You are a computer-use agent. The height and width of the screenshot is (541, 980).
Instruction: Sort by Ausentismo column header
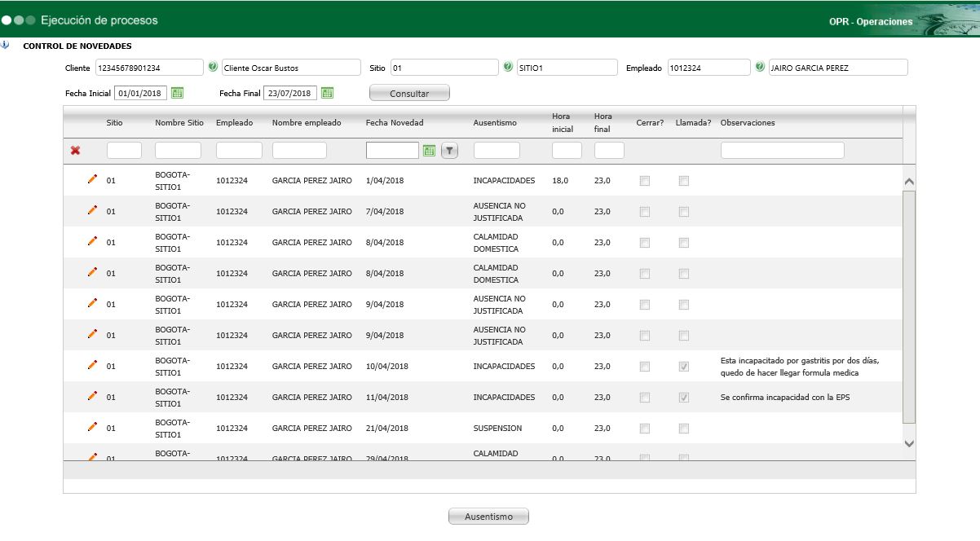(495, 123)
